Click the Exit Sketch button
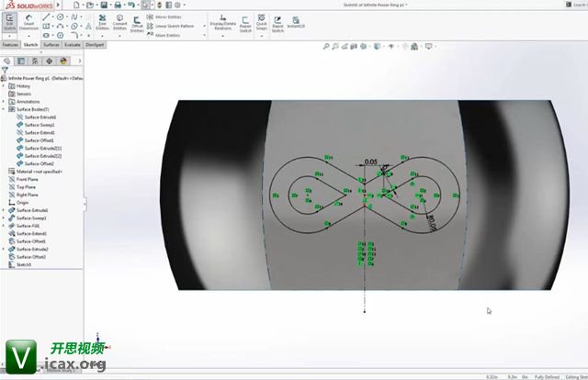Image resolution: width=588 pixels, height=380 pixels. click(9, 22)
